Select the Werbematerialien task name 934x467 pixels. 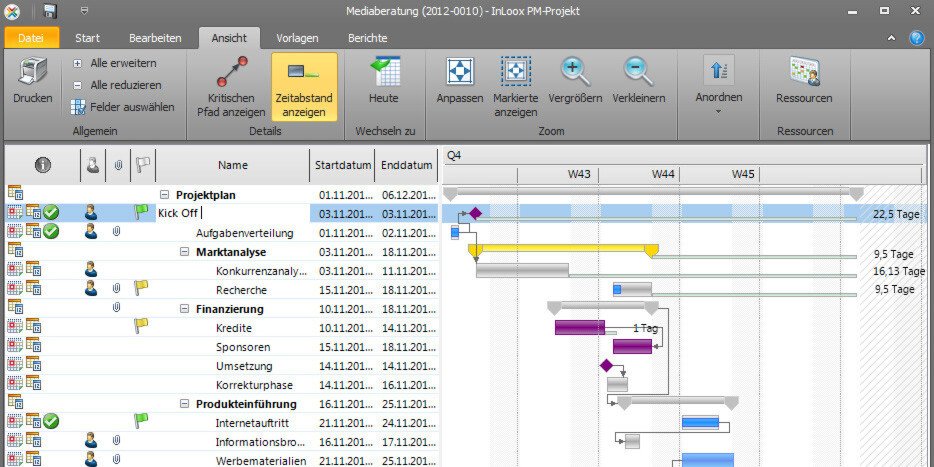click(261, 462)
